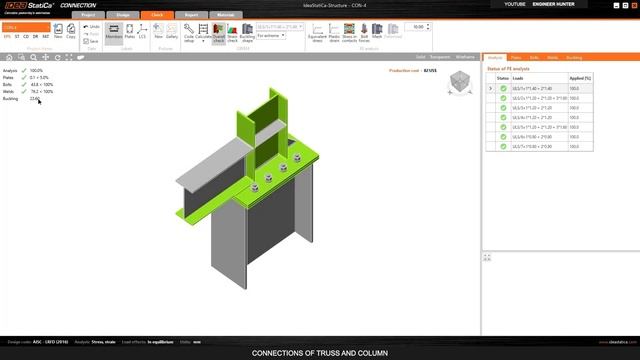
Task: Show Equivalent stress results
Action: (317, 33)
